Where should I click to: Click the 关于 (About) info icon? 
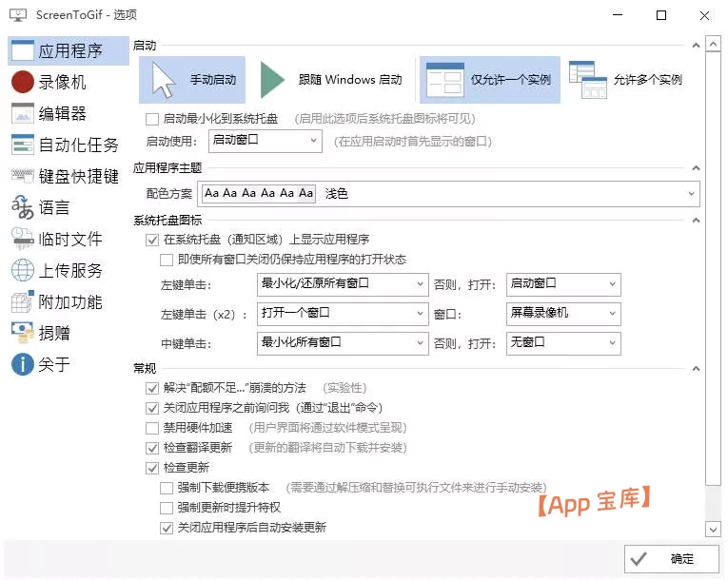coord(23,364)
